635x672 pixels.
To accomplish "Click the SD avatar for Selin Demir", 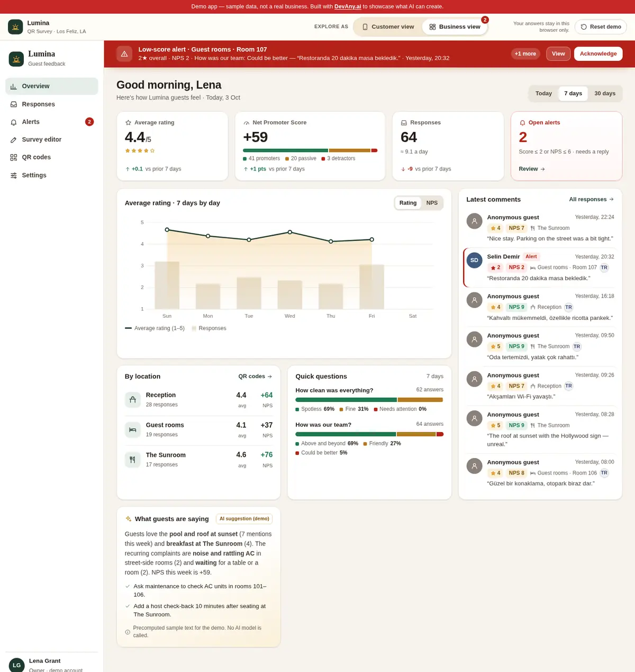I will [x=474, y=260].
